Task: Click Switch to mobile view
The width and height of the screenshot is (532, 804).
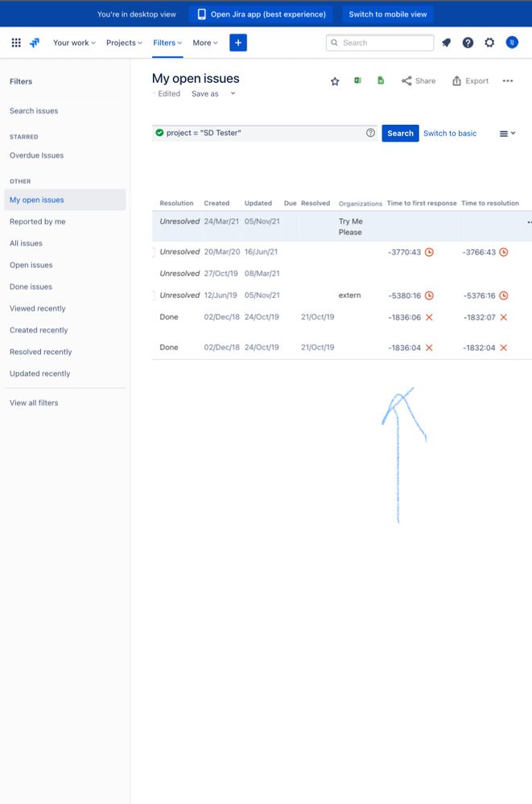Action: [x=388, y=14]
